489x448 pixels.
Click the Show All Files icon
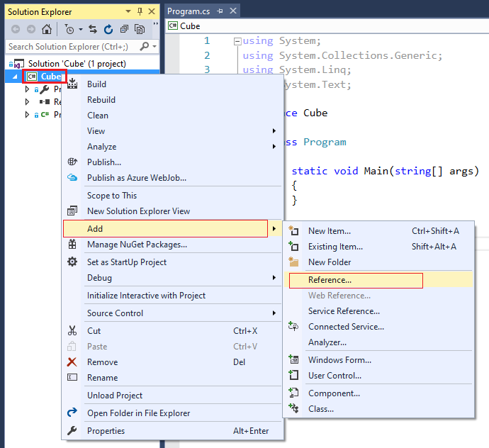(x=140, y=29)
